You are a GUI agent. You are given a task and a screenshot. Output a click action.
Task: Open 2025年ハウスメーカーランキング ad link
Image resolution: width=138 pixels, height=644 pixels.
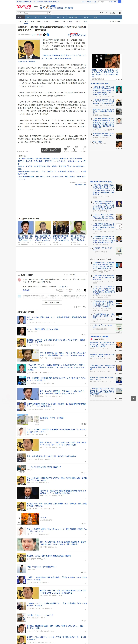pyautogui.click(x=40, y=615)
